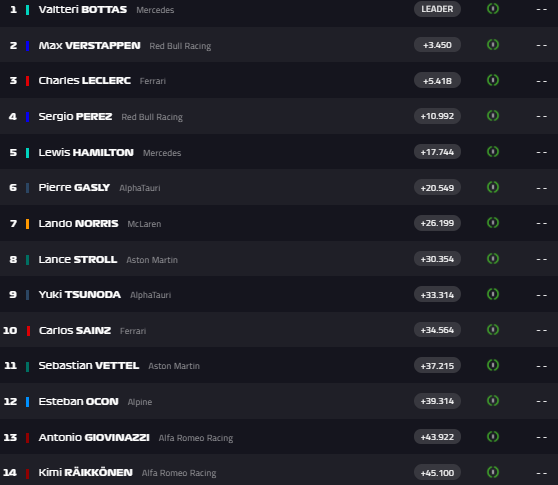Click the +20.549 interval badge
Screen dimensions: 558x485
point(437,188)
